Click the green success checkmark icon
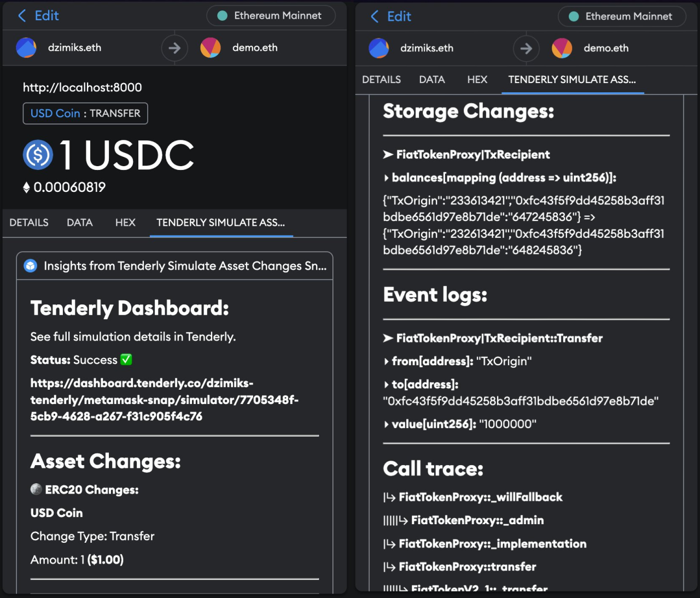 126,360
